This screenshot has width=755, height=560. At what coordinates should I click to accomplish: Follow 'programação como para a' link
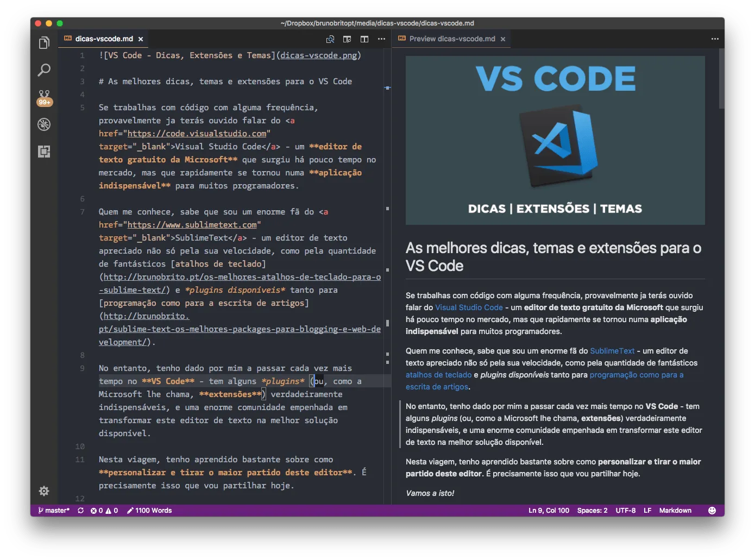(637, 375)
